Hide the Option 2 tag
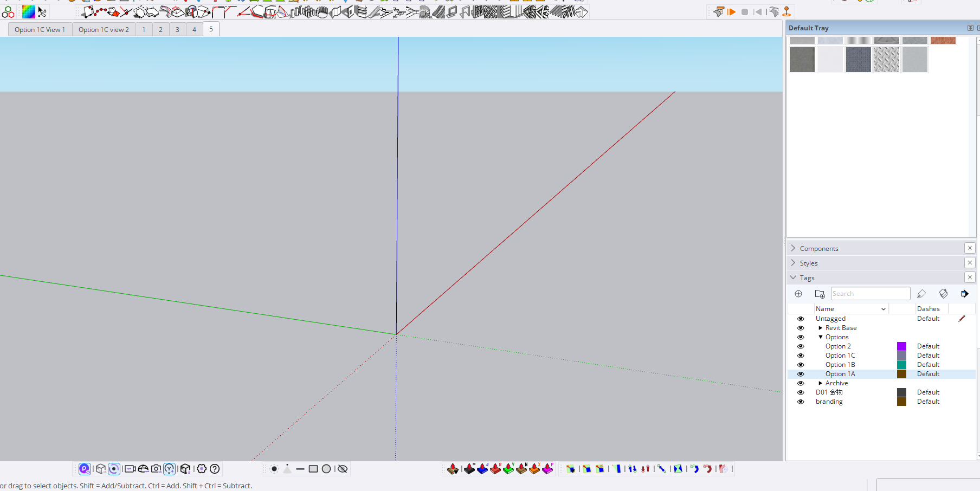This screenshot has width=980, height=491. [x=801, y=346]
